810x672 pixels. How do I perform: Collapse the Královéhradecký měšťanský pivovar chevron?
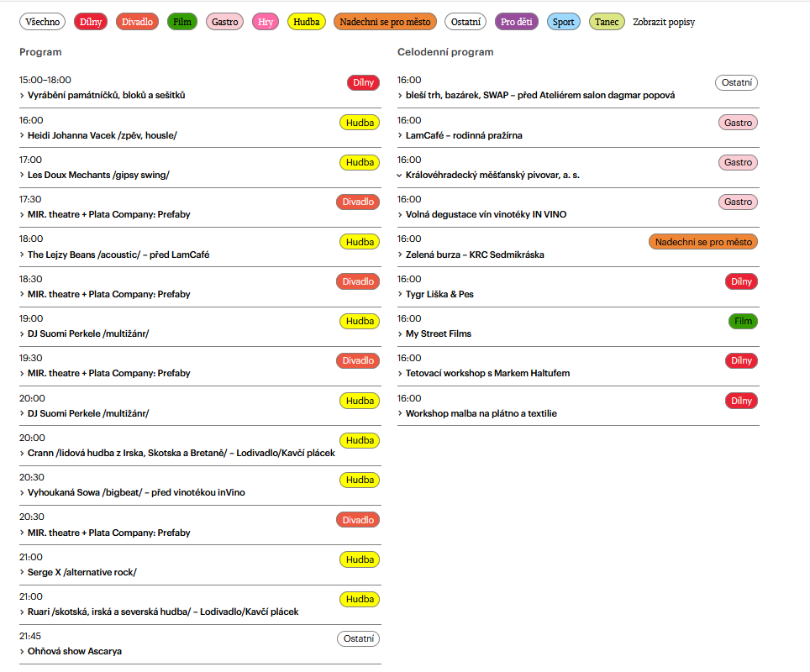(399, 176)
